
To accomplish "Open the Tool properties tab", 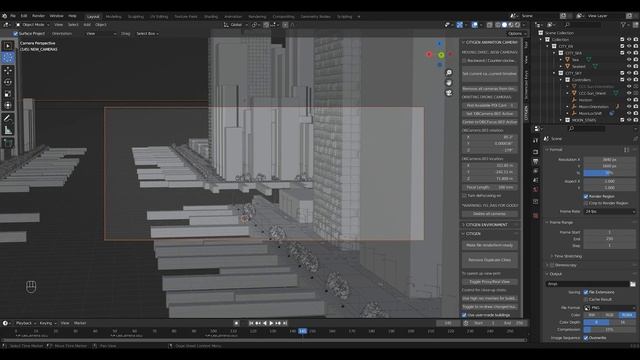I will click(536, 140).
